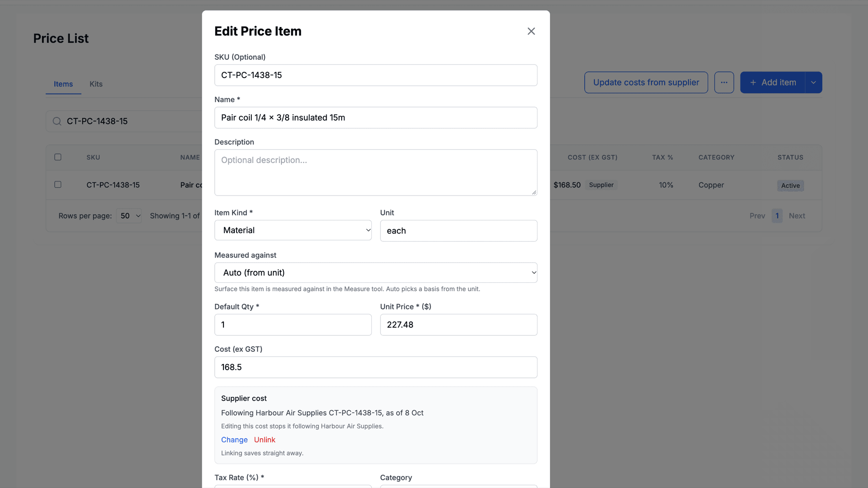Image resolution: width=868 pixels, height=488 pixels.
Task: Check the CT-PC-1438-15 row checkbox
Action: click(x=58, y=185)
